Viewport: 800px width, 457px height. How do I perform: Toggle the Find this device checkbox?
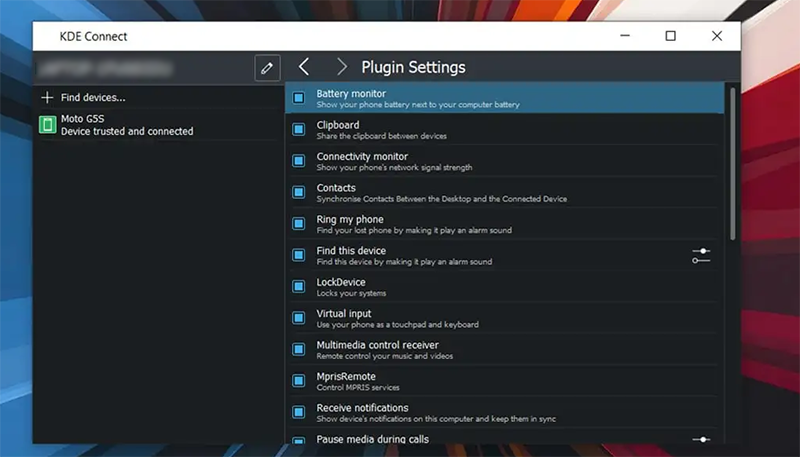(x=299, y=255)
